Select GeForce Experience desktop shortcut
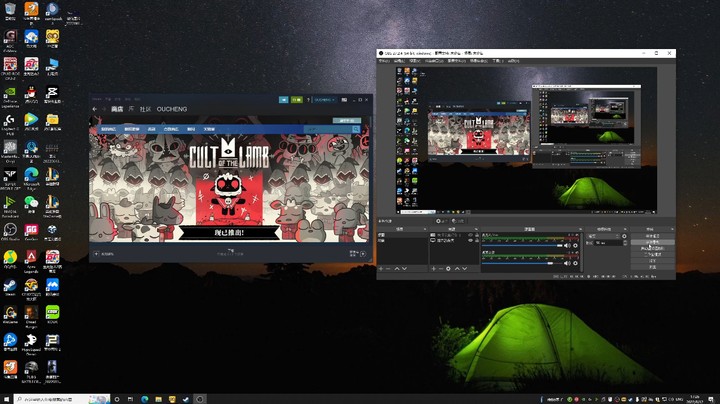The image size is (720, 404). point(10,97)
